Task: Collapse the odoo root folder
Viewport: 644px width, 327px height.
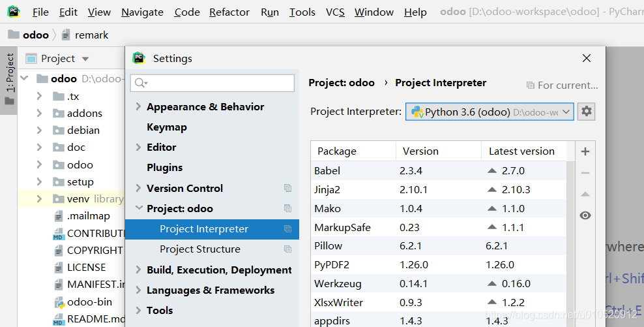Action: [25, 78]
